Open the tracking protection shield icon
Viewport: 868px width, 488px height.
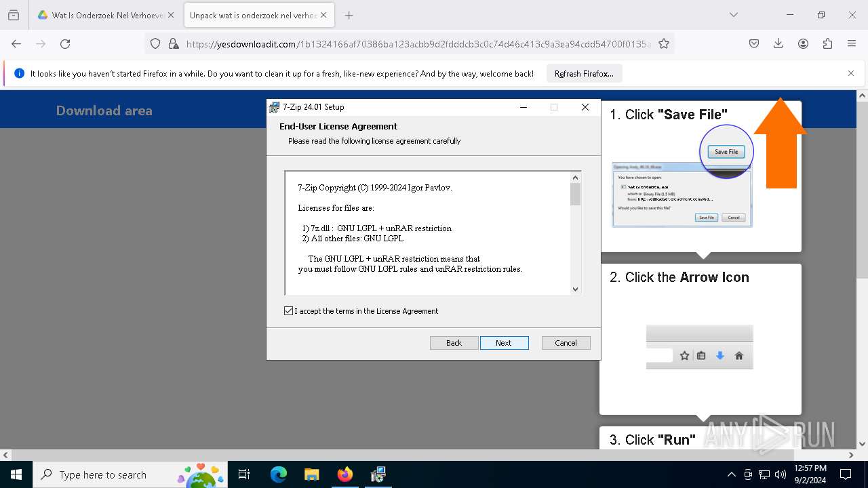tap(155, 44)
